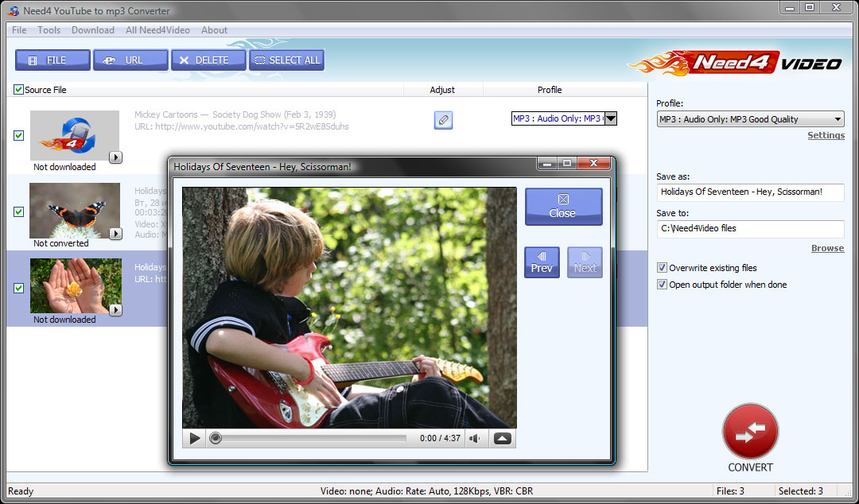Image resolution: width=859 pixels, height=504 pixels.
Task: Click the play arrow on the hands thumbnail
Action: 115,311
